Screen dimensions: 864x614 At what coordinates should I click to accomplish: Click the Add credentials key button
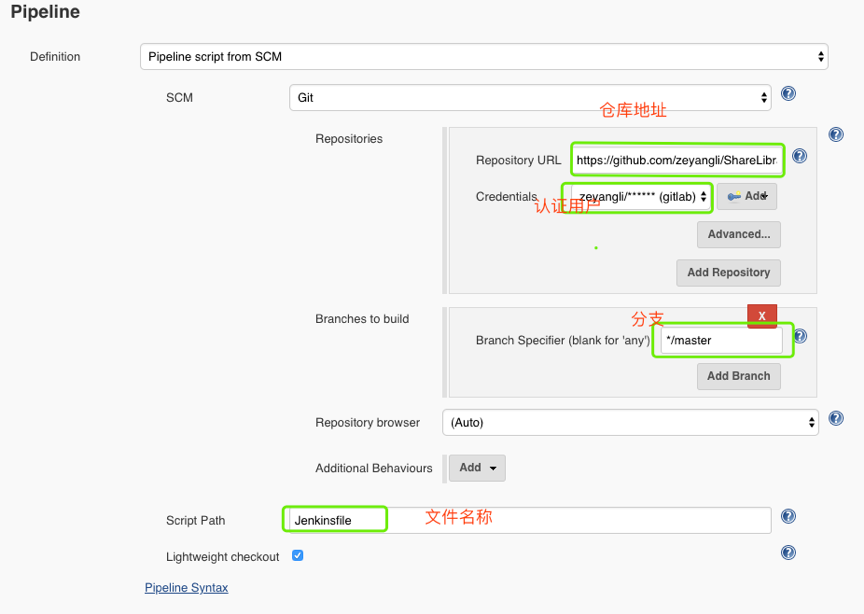pyautogui.click(x=747, y=197)
